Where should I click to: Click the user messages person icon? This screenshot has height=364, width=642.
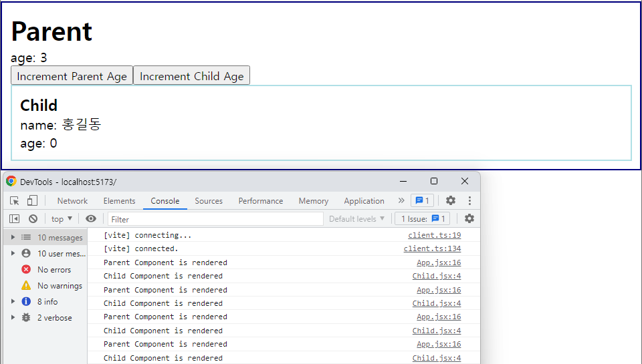[26, 253]
